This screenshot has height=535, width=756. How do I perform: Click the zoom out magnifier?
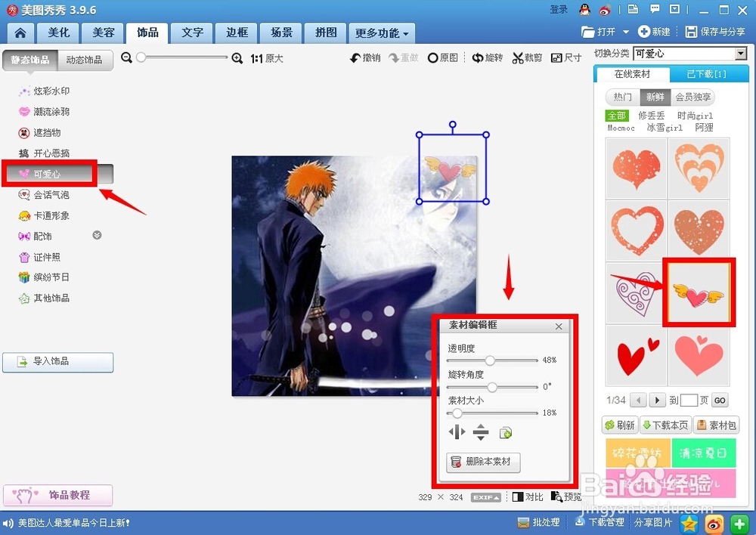[126, 58]
